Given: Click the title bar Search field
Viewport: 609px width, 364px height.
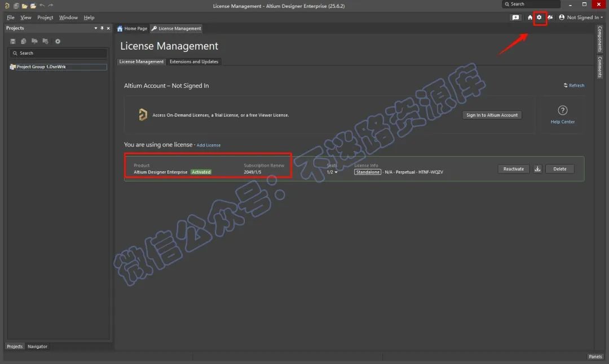Looking at the screenshot, I should [531, 5].
